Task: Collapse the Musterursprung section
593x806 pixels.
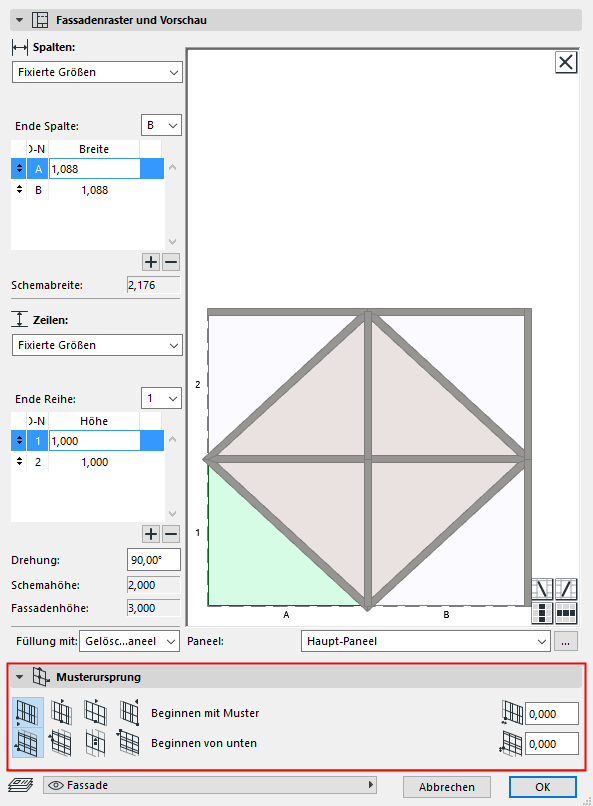Action: (20, 677)
